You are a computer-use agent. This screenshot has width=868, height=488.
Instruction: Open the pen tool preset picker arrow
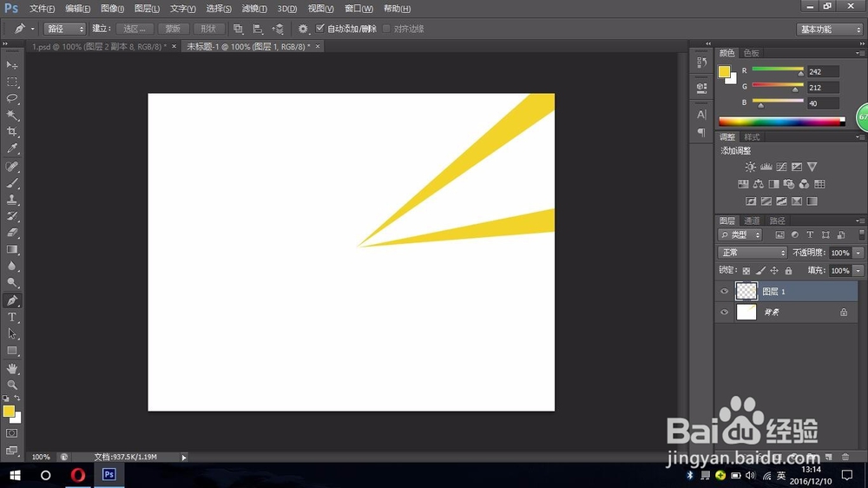point(32,29)
